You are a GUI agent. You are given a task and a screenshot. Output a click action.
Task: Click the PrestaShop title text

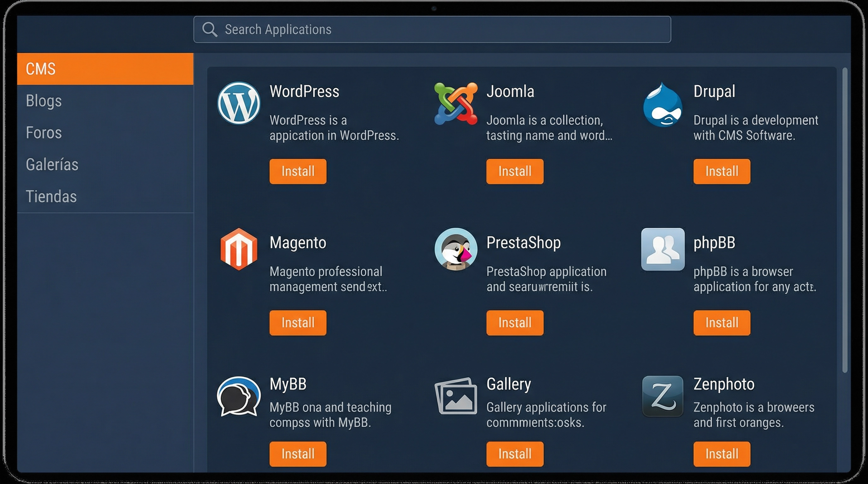coord(523,243)
